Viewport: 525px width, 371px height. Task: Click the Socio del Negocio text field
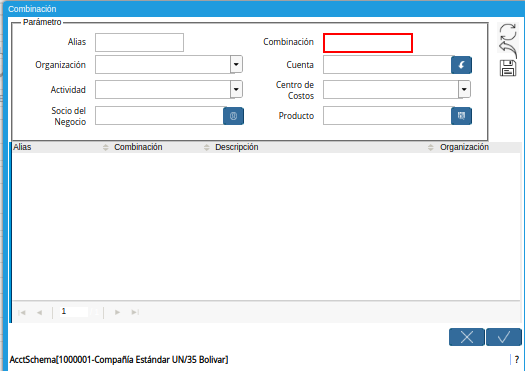pos(159,116)
